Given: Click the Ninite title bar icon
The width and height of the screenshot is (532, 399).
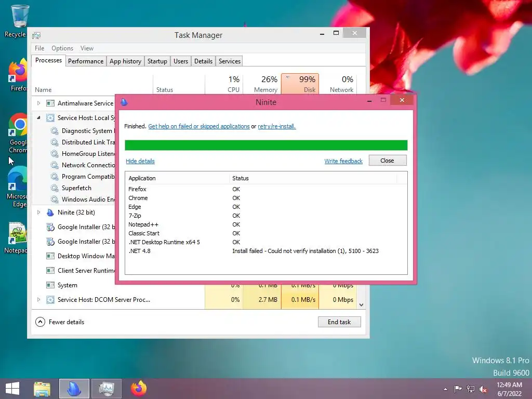Looking at the screenshot, I should tap(124, 102).
